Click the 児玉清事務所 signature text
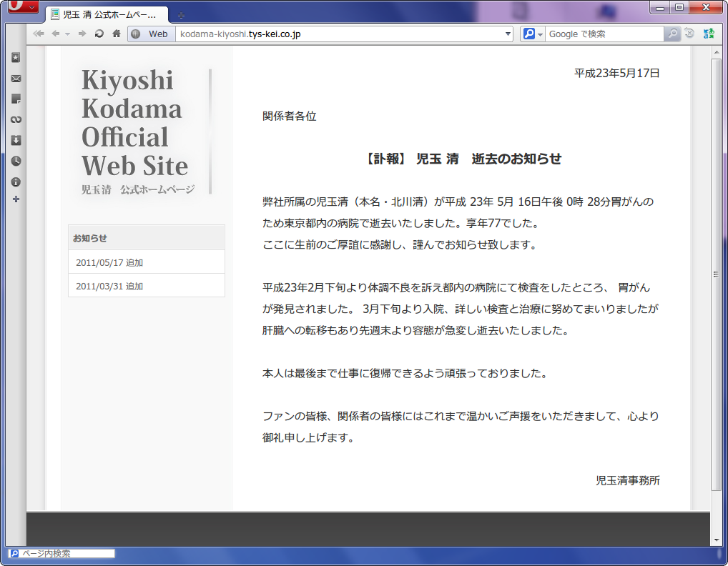The image size is (728, 566). pyautogui.click(x=628, y=481)
